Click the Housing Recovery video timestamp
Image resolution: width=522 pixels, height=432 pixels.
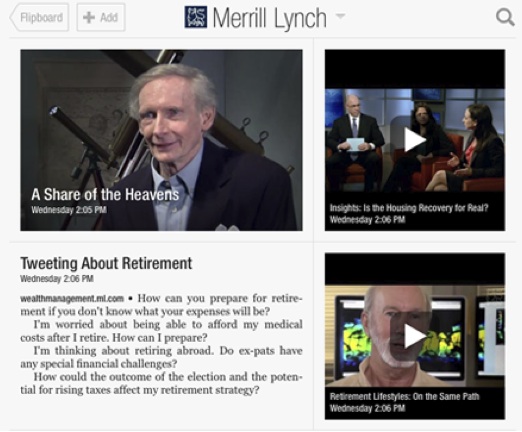[367, 220]
